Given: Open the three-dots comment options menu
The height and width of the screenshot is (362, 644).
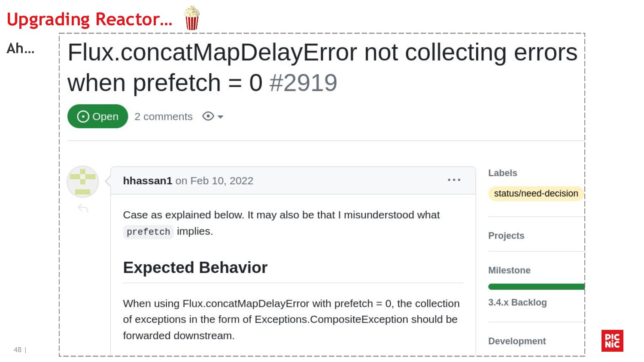Looking at the screenshot, I should click(454, 180).
